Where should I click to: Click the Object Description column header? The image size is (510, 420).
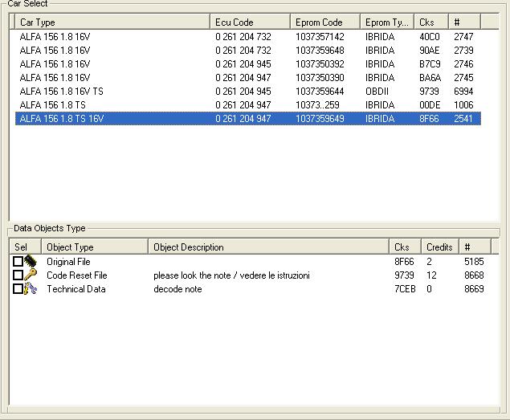269,247
